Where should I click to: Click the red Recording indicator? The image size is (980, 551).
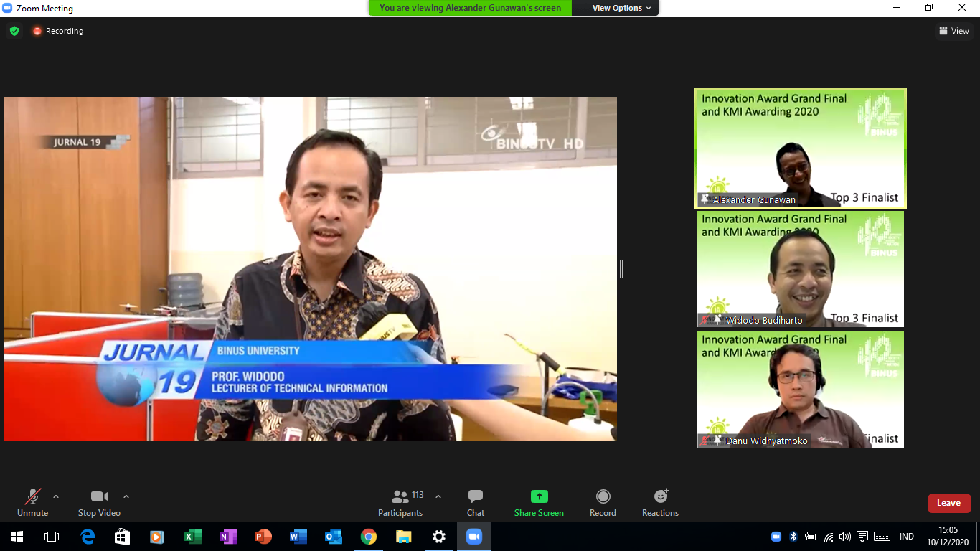(x=57, y=31)
